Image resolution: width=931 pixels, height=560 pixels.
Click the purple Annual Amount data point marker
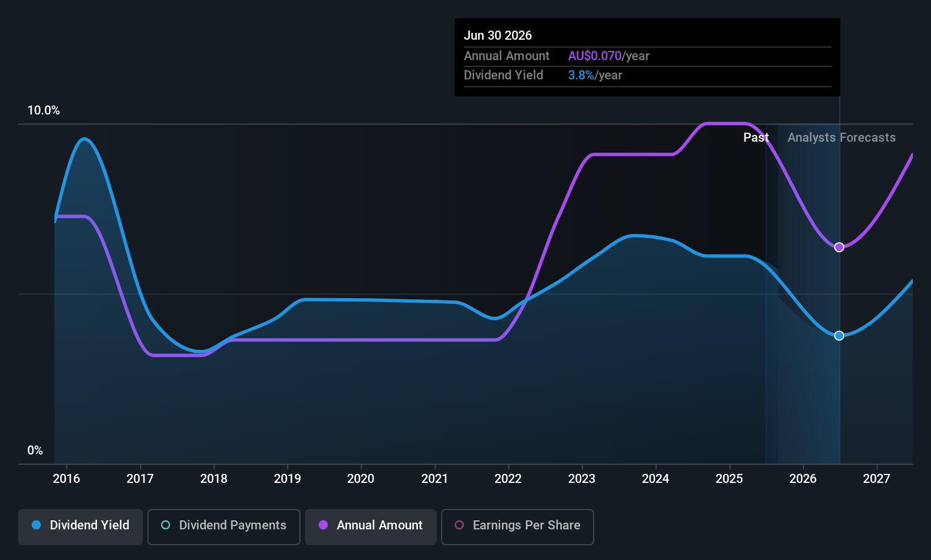tap(839, 247)
